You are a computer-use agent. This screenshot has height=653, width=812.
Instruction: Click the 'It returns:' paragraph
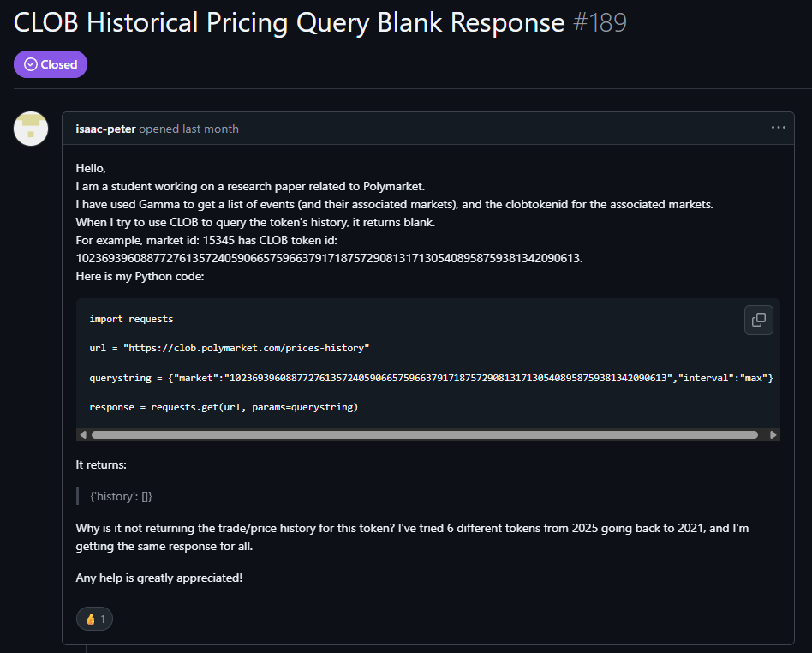click(101, 464)
